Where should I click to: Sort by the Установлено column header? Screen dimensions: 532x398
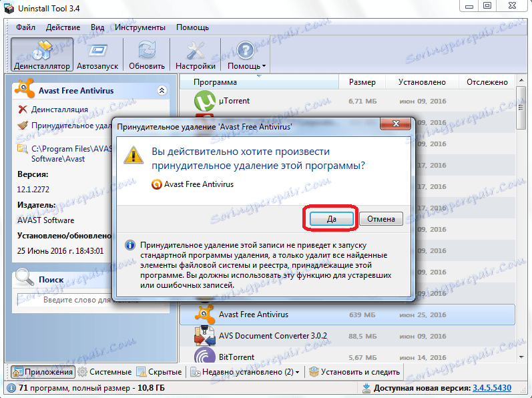coord(422,82)
